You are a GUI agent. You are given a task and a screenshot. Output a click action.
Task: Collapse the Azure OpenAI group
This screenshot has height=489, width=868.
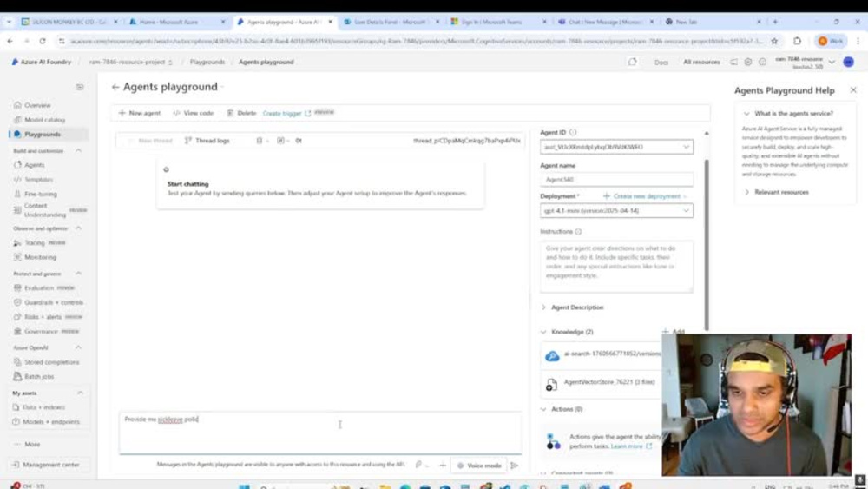79,347
